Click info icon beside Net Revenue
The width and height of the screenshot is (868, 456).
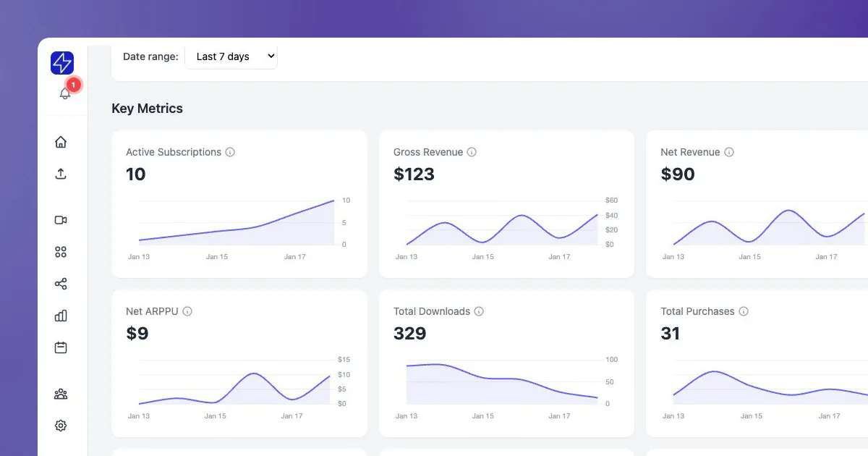tap(729, 152)
